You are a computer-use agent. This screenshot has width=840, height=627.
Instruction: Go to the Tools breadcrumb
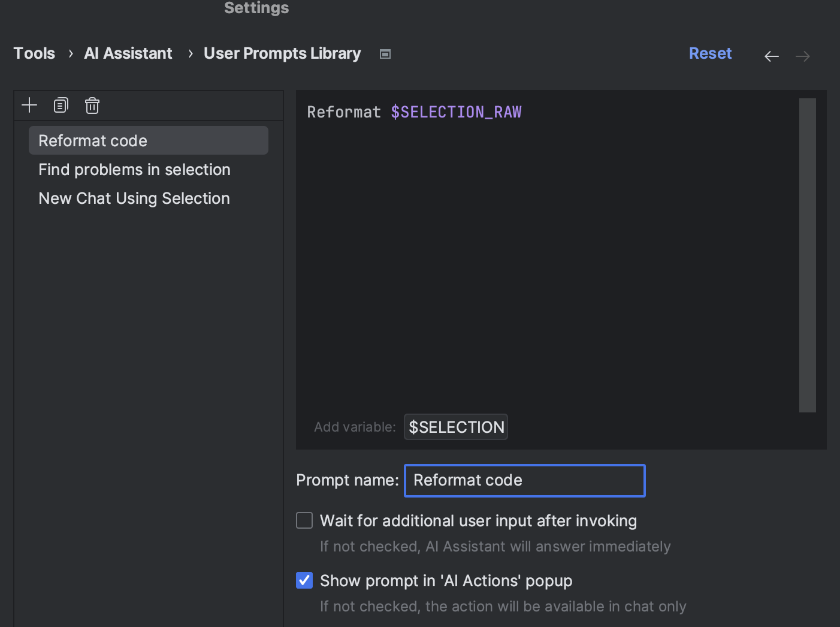(x=34, y=53)
